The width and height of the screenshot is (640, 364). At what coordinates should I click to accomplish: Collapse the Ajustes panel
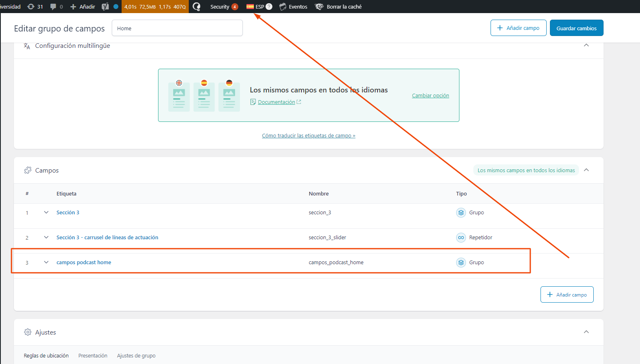click(586, 332)
